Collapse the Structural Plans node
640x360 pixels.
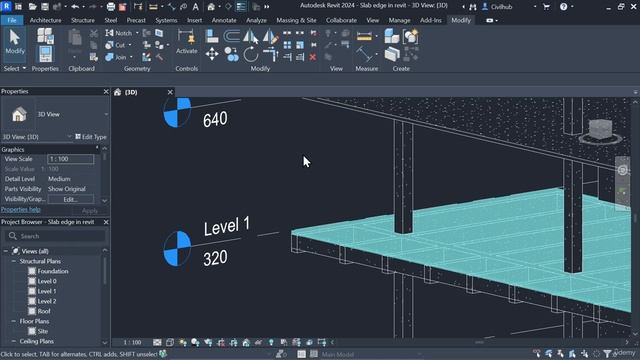pyautogui.click(x=14, y=261)
